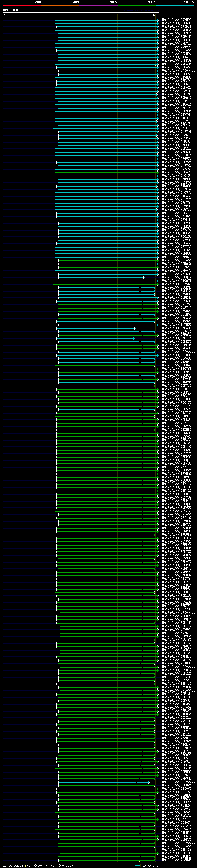This screenshot has width=197, height=868.
Task: Select the UniRef100_A2CAT8 label
Action: coord(176,281)
